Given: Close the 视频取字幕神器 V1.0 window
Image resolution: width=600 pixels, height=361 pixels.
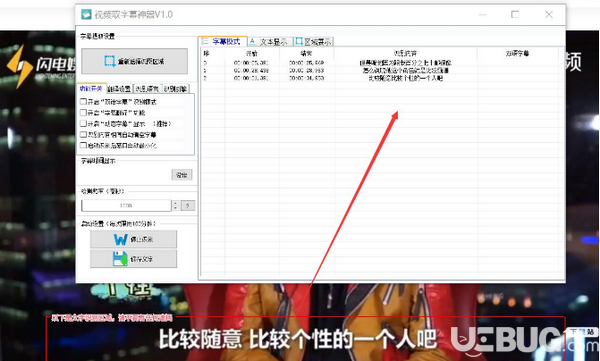Looking at the screenshot, I should point(549,15).
